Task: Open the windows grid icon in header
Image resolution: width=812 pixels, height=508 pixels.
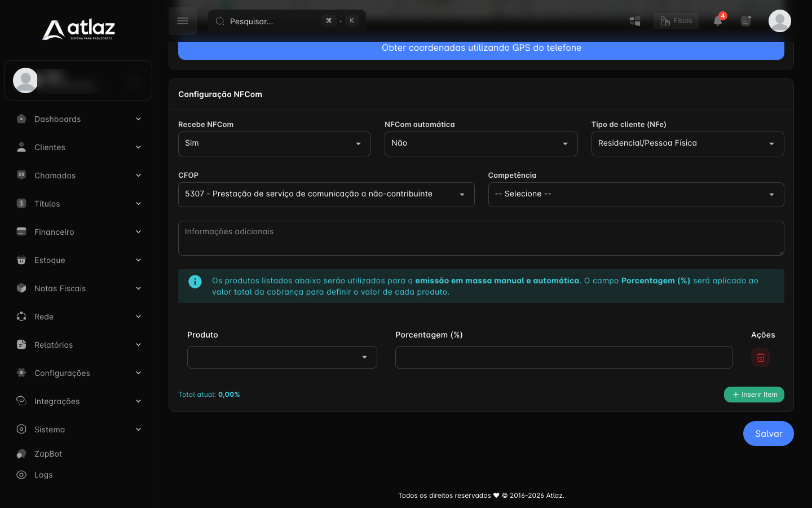Action: pyautogui.click(x=635, y=21)
